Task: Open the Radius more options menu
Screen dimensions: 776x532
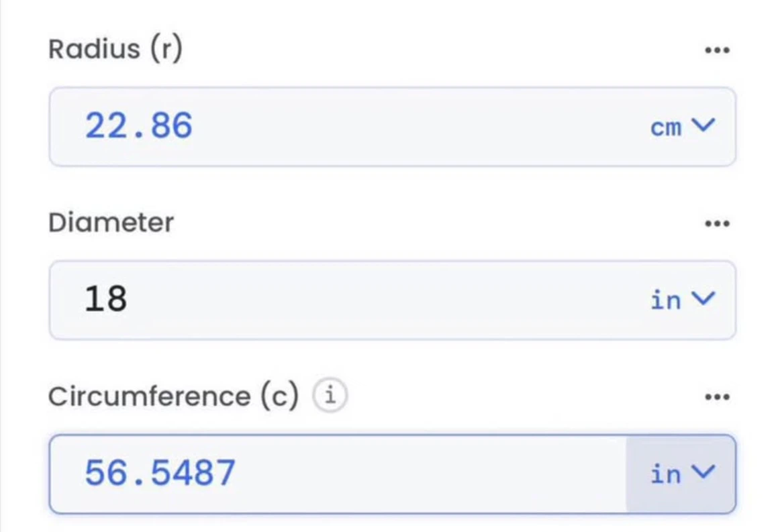Action: pos(717,50)
